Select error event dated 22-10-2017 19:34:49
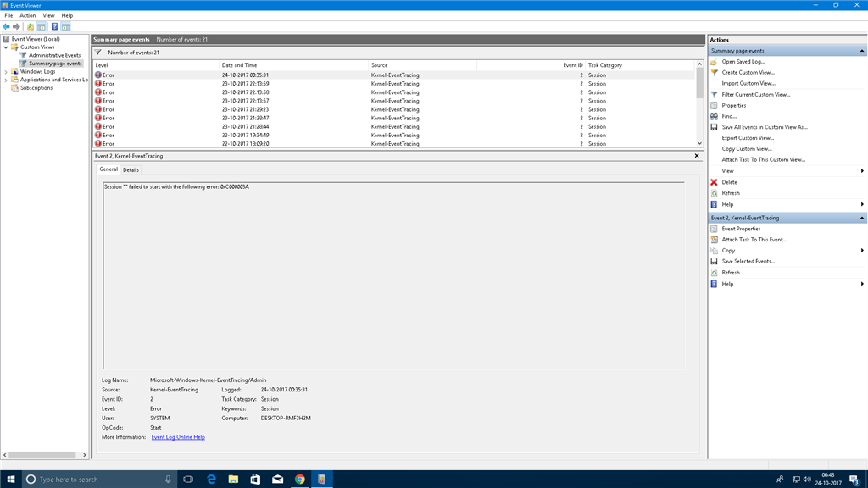The width and height of the screenshot is (868, 488). (x=393, y=135)
